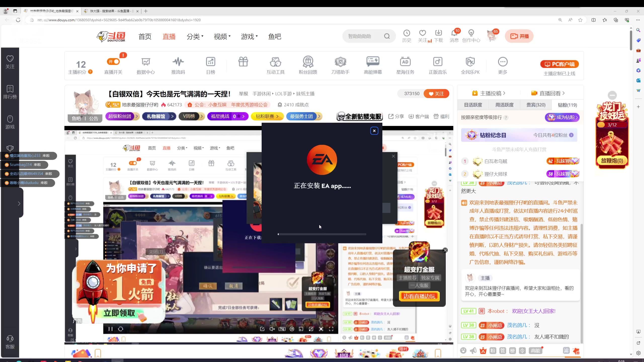Open 钻粉纪念日 details arrow
This screenshot has width=644, height=362.
coord(571,135)
